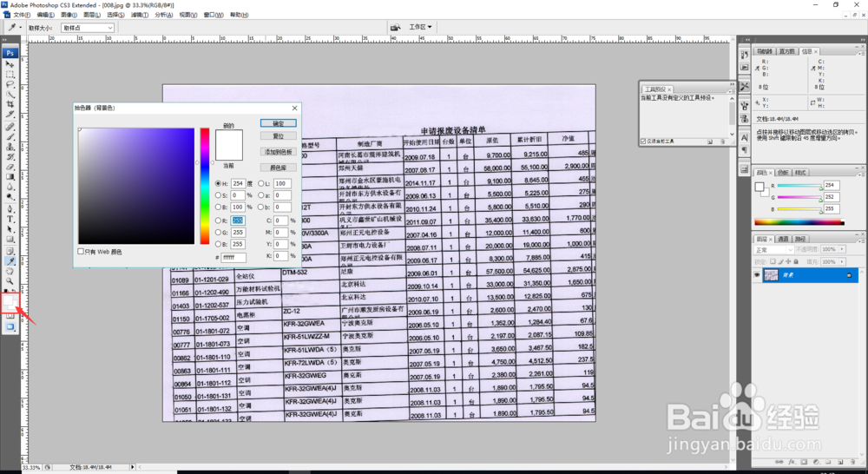Open the 图像 menu
Viewport: 868px width, 474px height.
[69, 15]
